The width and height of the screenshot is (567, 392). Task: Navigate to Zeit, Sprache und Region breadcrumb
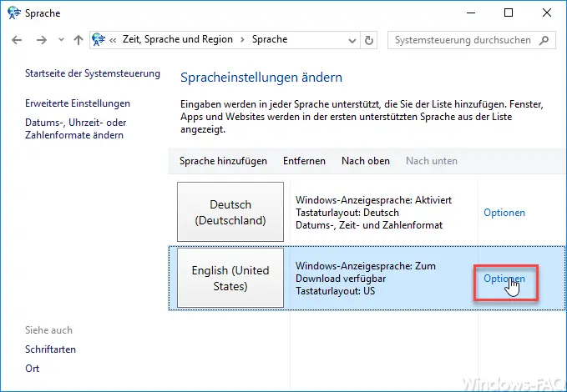pos(178,39)
